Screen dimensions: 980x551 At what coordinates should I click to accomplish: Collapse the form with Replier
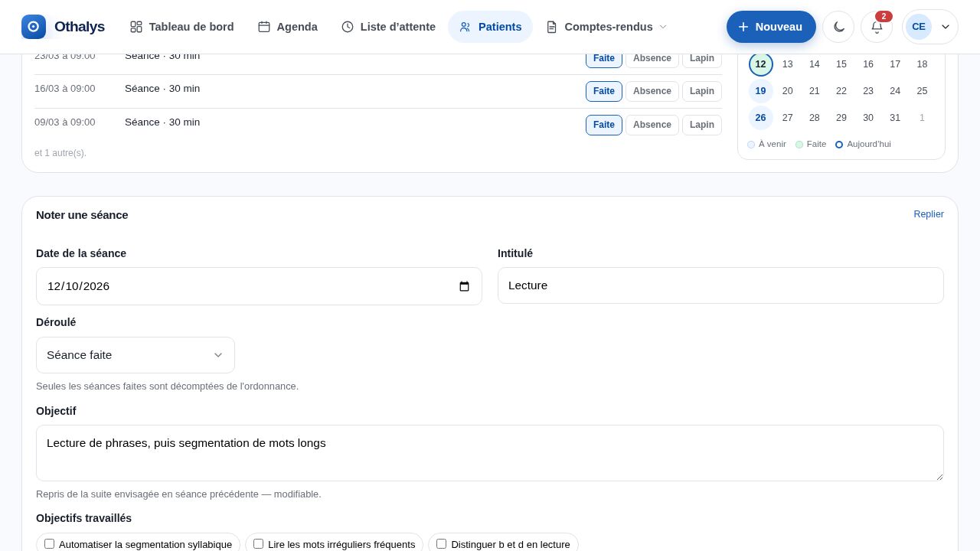click(x=929, y=214)
